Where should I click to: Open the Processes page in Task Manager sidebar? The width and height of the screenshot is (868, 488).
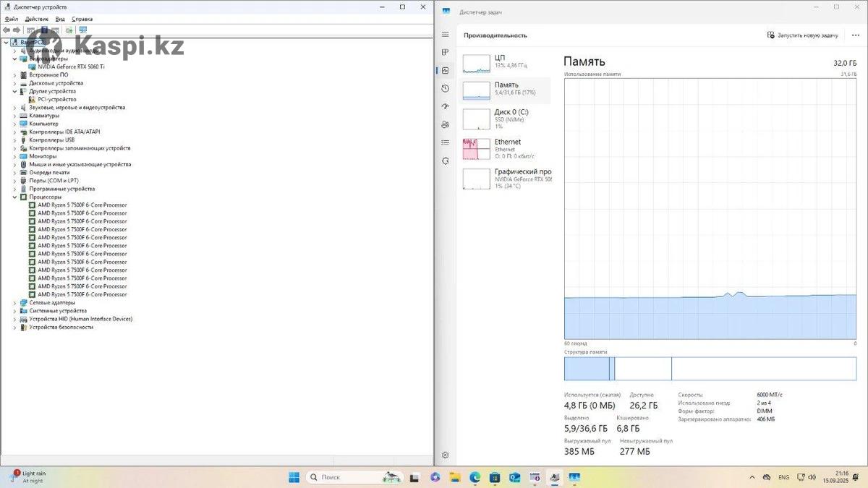pos(446,52)
